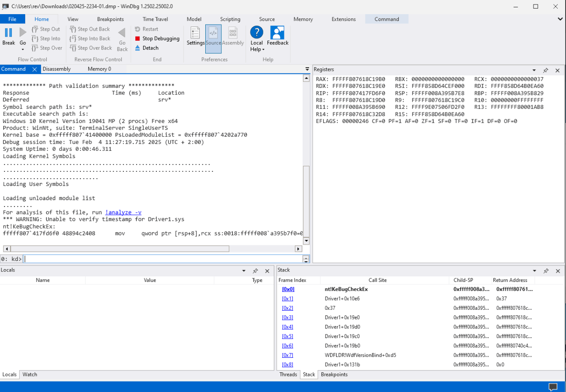Pin the Registers panel
Viewport: 566px width, 392px height.
pos(545,70)
